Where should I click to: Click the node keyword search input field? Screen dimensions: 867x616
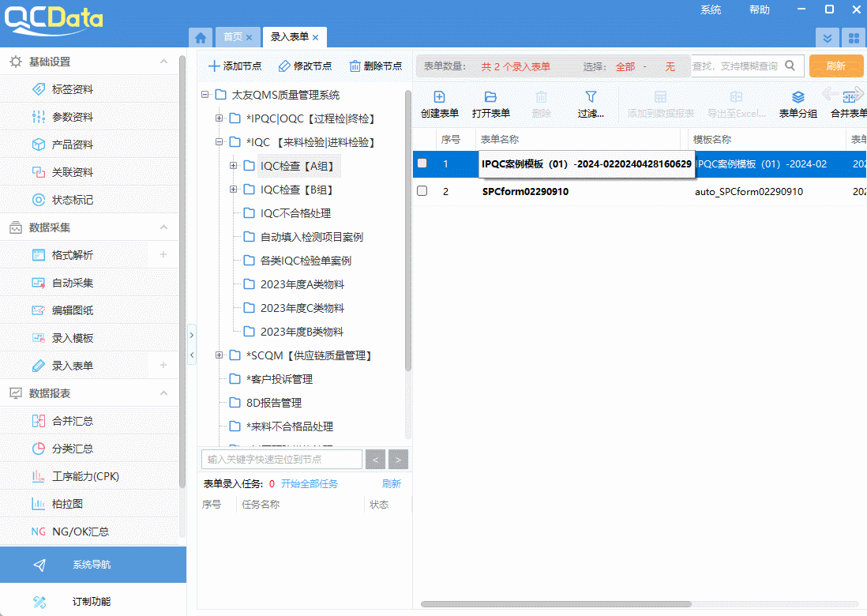[282, 459]
